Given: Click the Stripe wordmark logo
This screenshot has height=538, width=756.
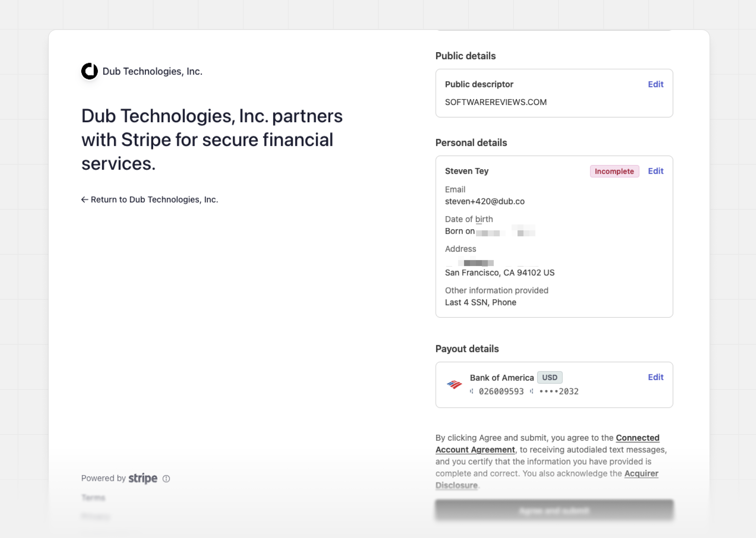Looking at the screenshot, I should [x=143, y=478].
